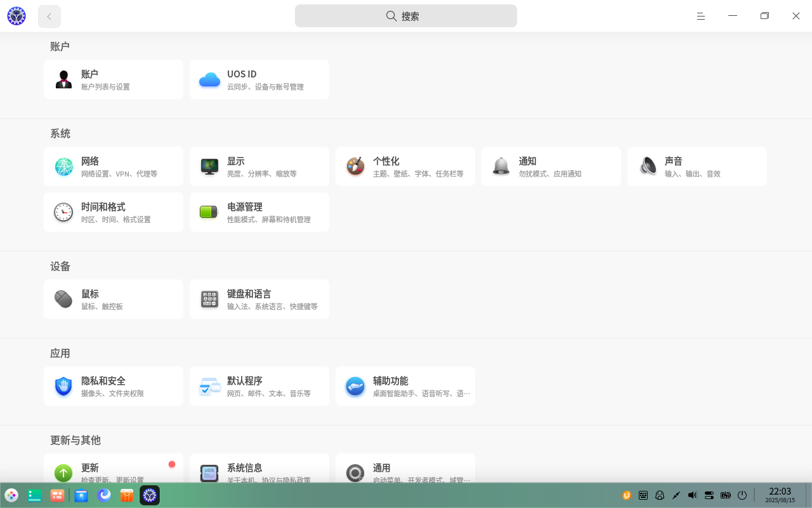Screen dimensions: 812x508
Task: Click the volume icon in the system tray
Action: (x=692, y=495)
